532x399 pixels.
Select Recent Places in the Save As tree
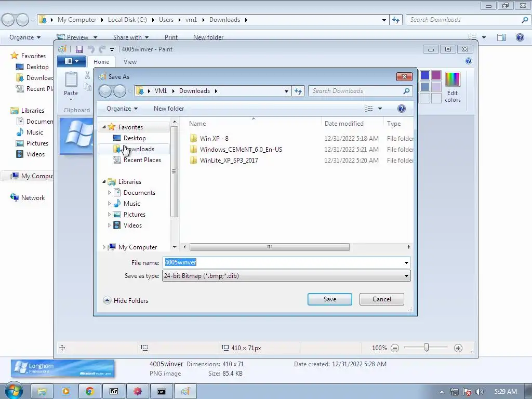(x=142, y=160)
